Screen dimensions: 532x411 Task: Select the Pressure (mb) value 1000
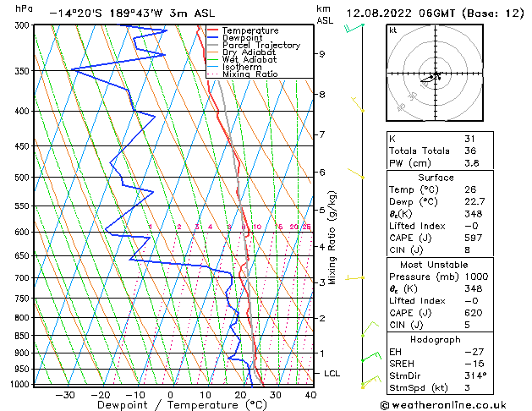tap(476, 277)
